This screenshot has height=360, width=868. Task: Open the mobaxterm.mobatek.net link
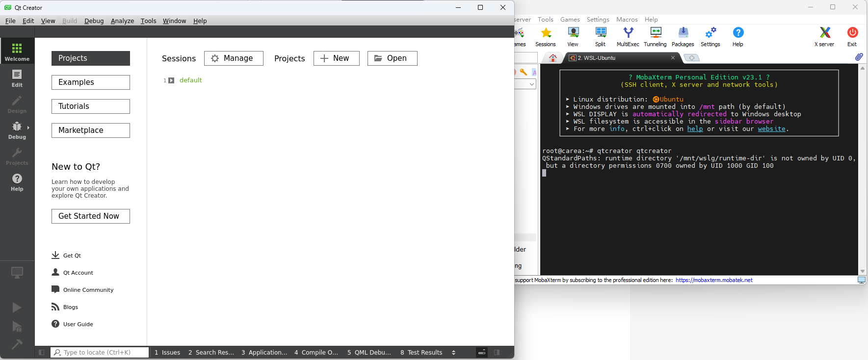pyautogui.click(x=714, y=281)
